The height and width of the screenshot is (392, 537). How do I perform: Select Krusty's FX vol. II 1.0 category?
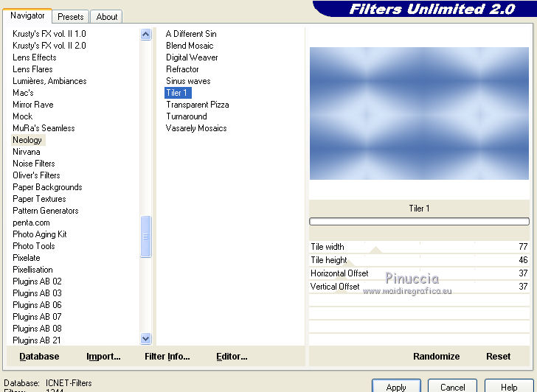49,34
